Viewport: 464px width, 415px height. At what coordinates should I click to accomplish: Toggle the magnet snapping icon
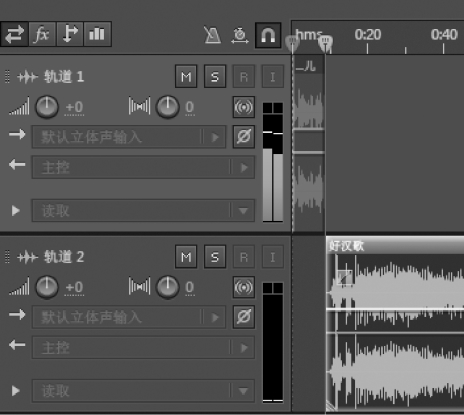(268, 35)
